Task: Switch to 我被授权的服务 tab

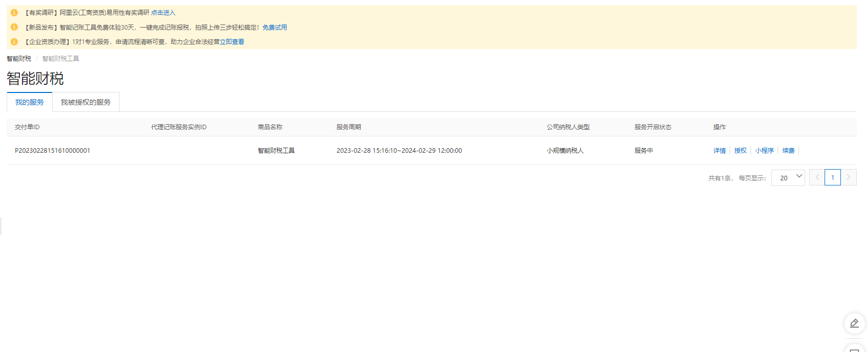Action: (x=86, y=102)
